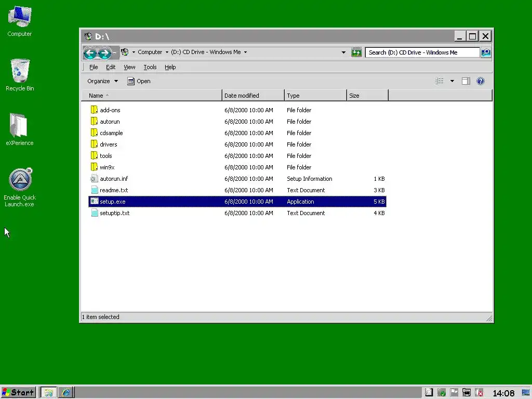Click the CD drive icon in address bar

click(125, 52)
